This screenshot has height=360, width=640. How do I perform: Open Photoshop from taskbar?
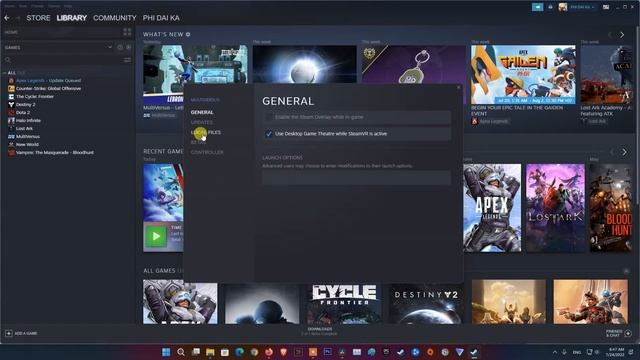(x=327, y=352)
